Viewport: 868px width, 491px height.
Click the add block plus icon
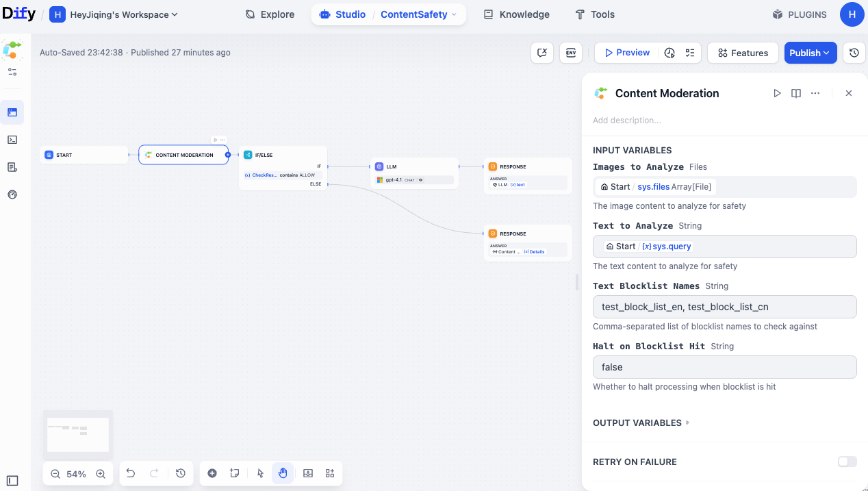pos(212,473)
